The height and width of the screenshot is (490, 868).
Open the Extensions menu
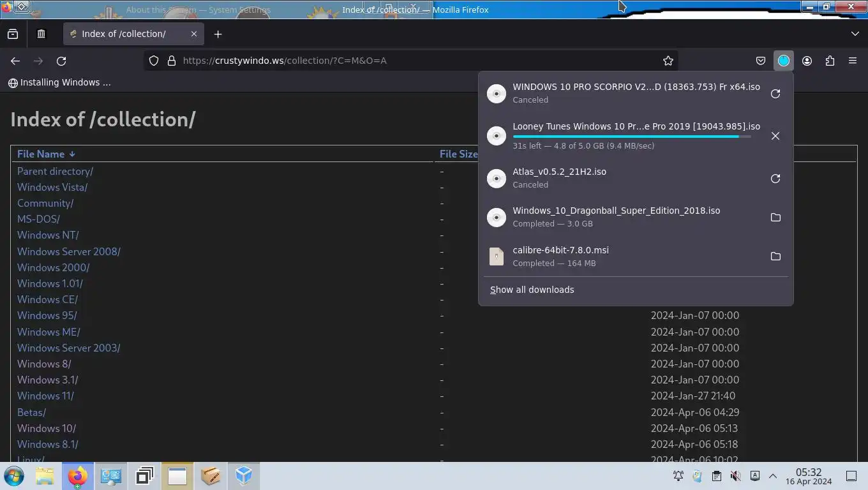(830, 61)
